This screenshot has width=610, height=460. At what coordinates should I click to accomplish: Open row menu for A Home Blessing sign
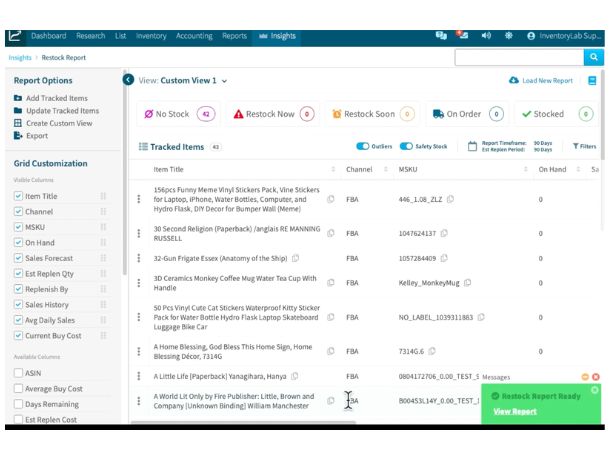click(139, 351)
